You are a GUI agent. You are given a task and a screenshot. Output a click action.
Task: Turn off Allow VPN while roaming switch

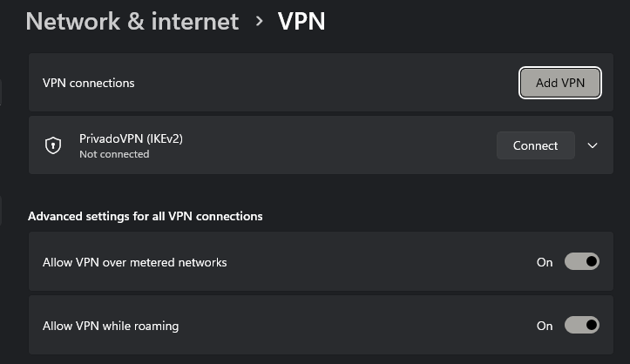(582, 326)
